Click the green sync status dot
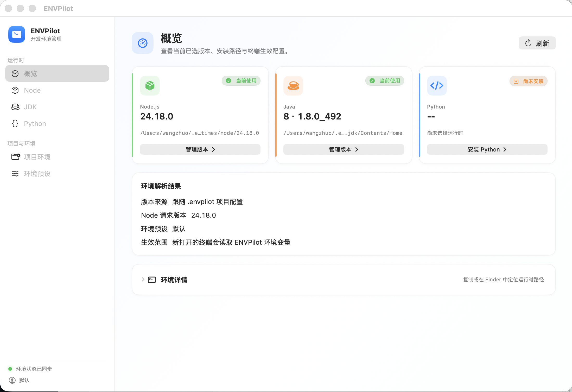572x392 pixels. point(10,369)
